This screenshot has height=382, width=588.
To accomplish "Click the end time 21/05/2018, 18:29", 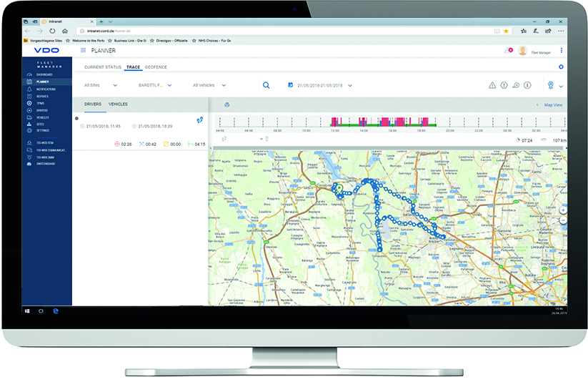I will [155, 126].
